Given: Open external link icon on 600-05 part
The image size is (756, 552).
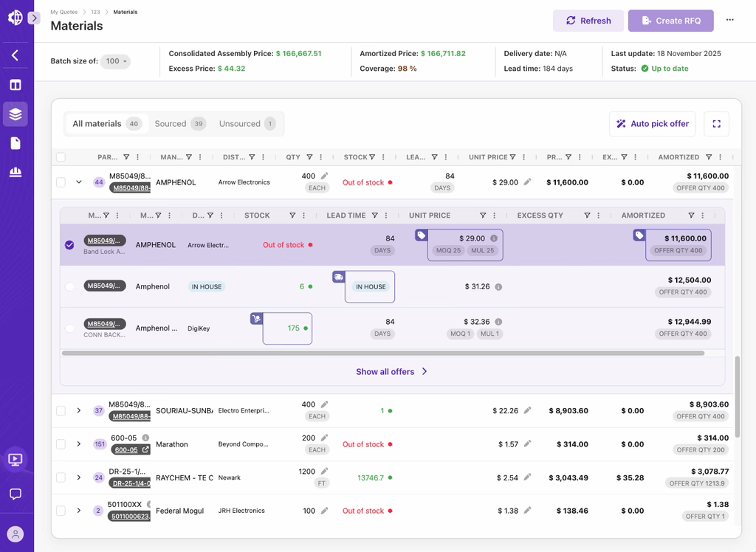Looking at the screenshot, I should pos(145,449).
